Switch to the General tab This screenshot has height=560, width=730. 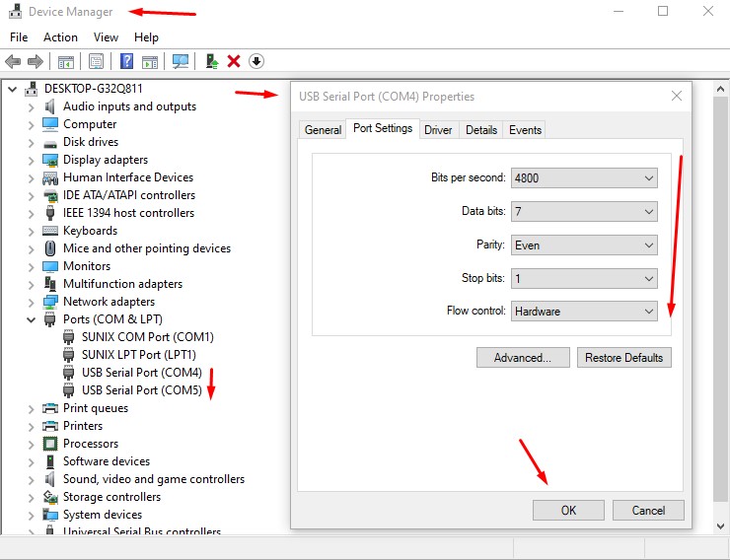[x=323, y=130]
